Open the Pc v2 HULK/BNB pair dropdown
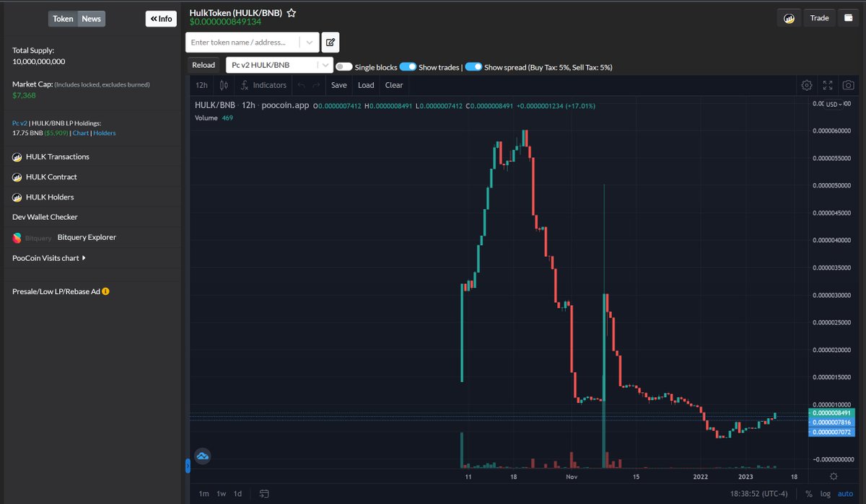The height and width of the screenshot is (504, 866). (280, 65)
